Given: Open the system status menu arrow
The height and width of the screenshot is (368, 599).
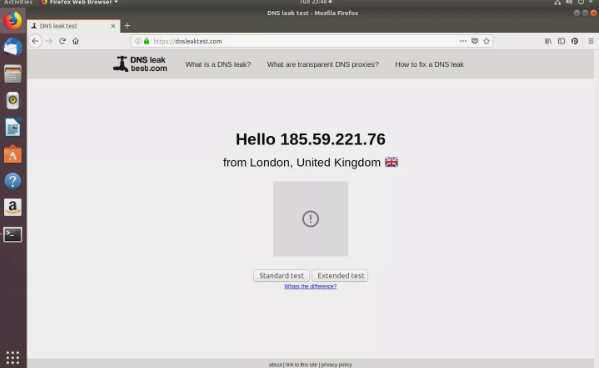Looking at the screenshot, I should click(591, 2).
